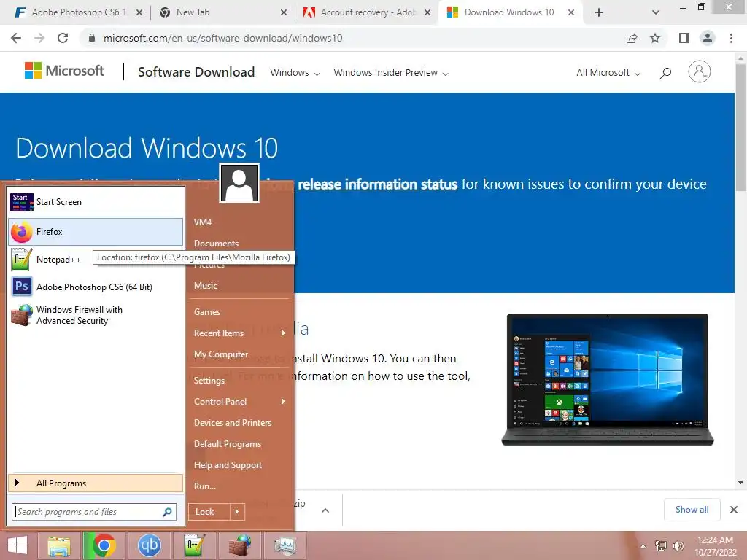The width and height of the screenshot is (747, 560).
Task: Close the New Tab tab
Action: pyautogui.click(x=284, y=12)
